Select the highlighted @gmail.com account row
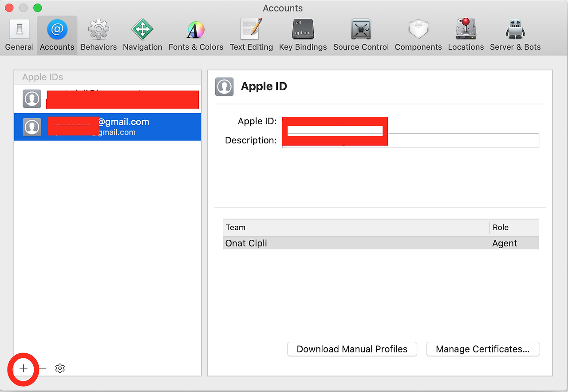 point(107,127)
